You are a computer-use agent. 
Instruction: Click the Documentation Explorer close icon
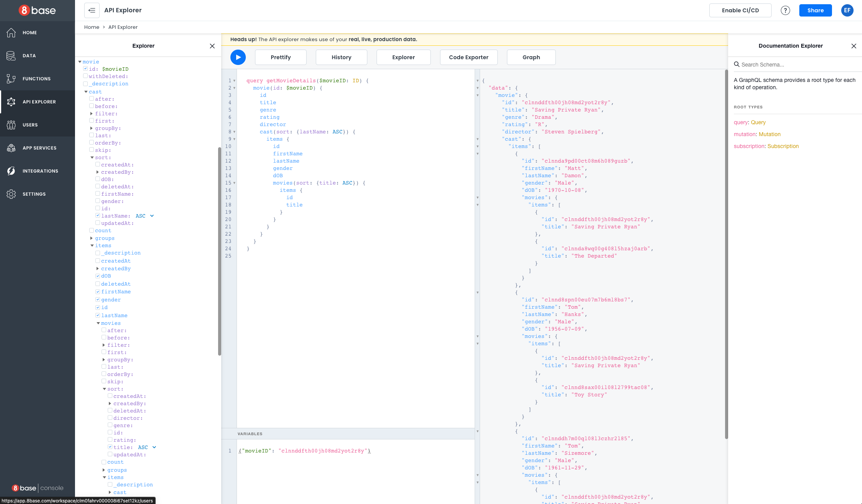854,46
